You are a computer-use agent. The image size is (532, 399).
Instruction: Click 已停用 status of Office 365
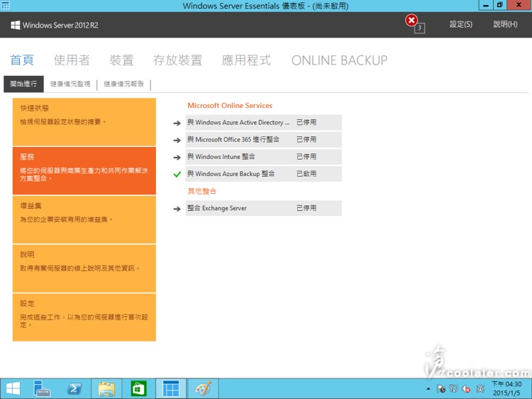[x=306, y=140]
